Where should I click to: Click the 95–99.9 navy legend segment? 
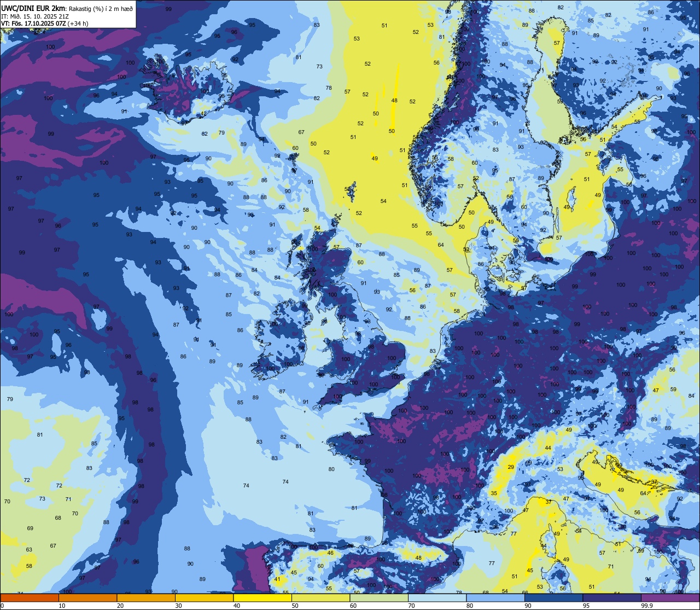pyautogui.click(x=612, y=597)
